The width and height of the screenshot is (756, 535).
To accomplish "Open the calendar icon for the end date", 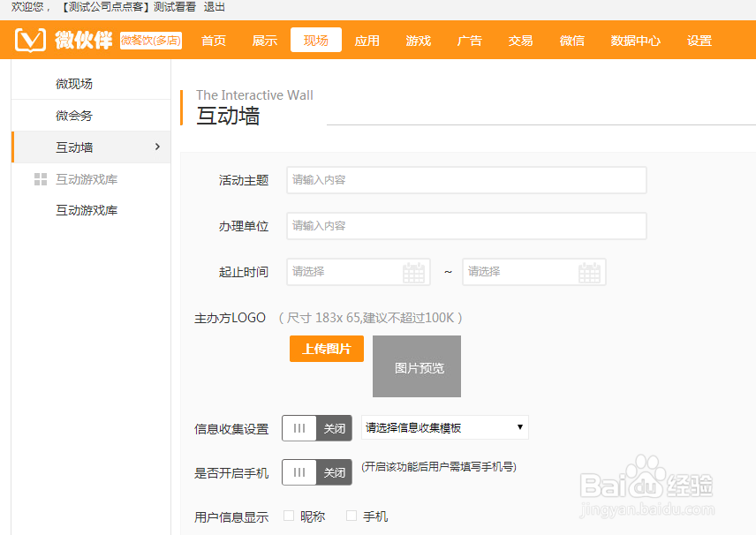I will 589,272.
